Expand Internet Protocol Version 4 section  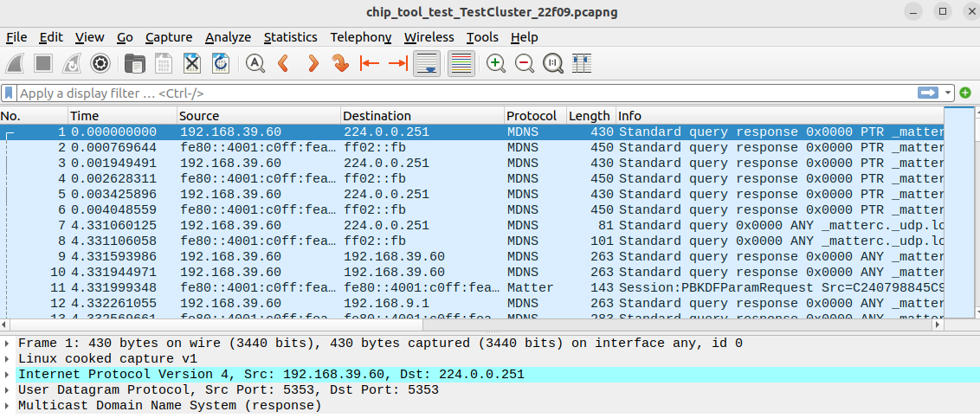coord(8,375)
